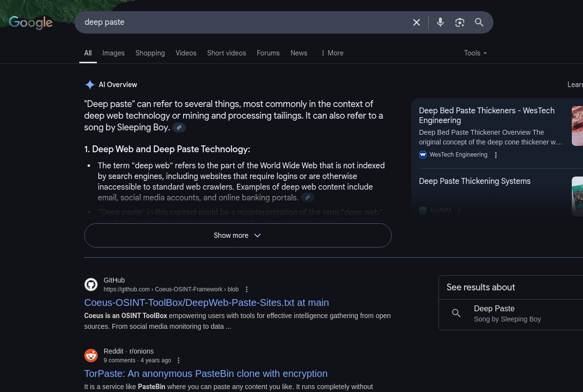Open options menu for the WesTech Engineering source

click(495, 155)
